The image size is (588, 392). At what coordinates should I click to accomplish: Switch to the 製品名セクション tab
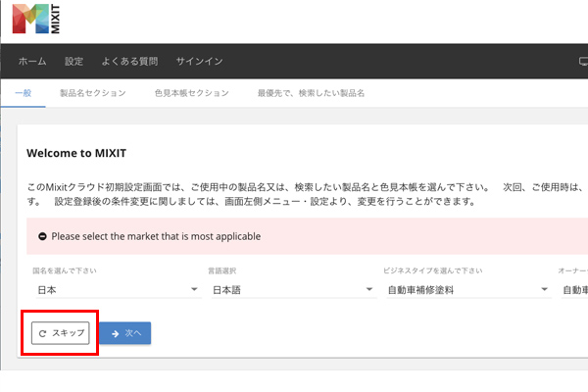coord(93,93)
